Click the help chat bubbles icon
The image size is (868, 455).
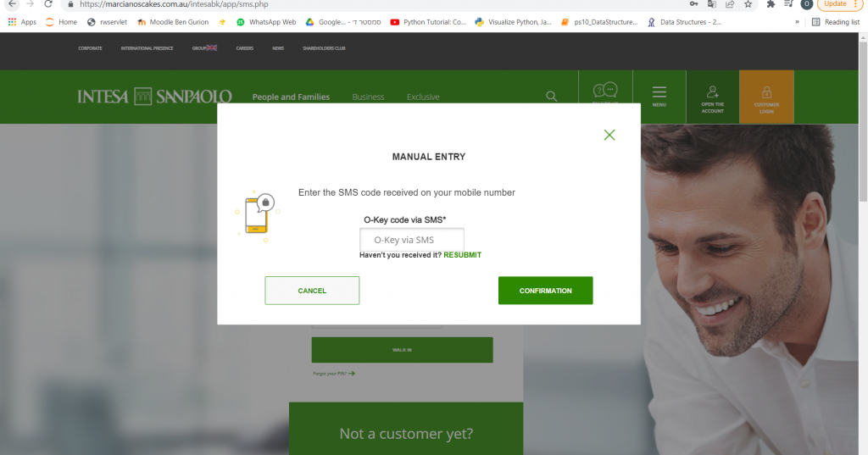[605, 90]
